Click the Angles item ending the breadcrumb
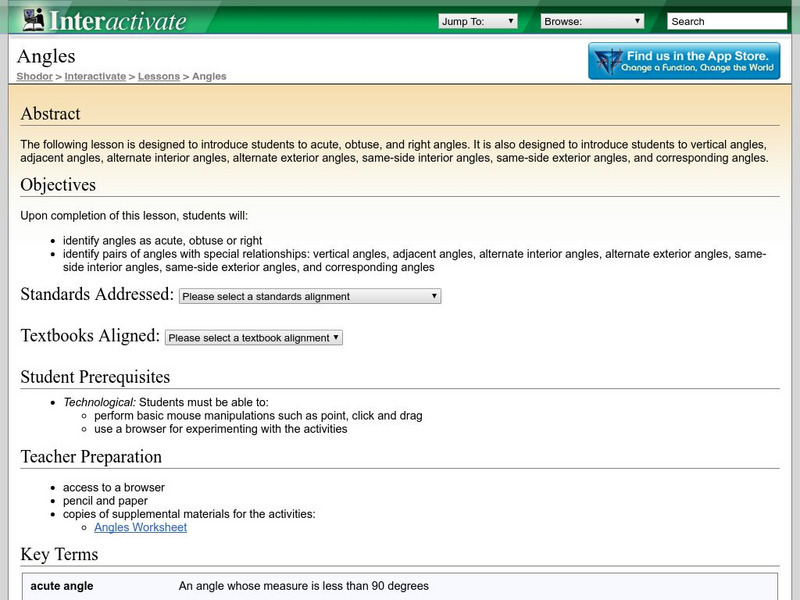Image resolution: width=800 pixels, height=600 pixels. [x=210, y=76]
